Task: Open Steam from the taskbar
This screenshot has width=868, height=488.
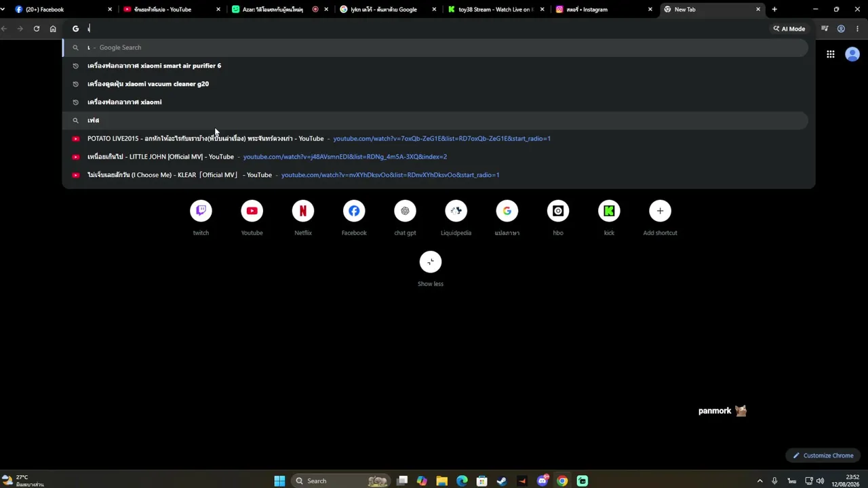Action: [502, 481]
